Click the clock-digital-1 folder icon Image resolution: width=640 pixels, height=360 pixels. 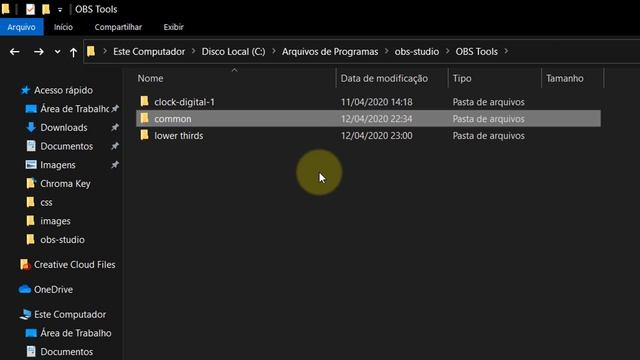pyautogui.click(x=144, y=101)
